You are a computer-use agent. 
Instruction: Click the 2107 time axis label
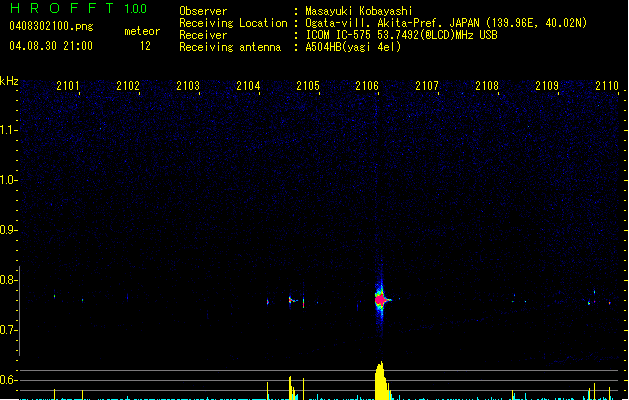pos(427,85)
